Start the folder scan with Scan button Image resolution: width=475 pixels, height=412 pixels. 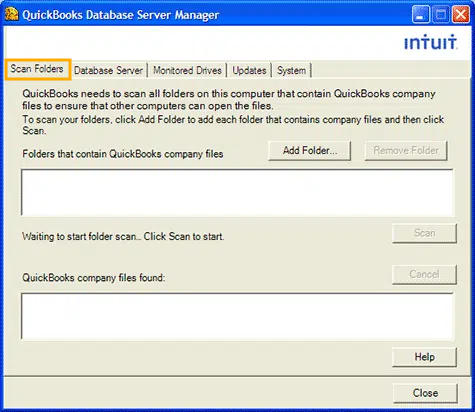tap(424, 233)
